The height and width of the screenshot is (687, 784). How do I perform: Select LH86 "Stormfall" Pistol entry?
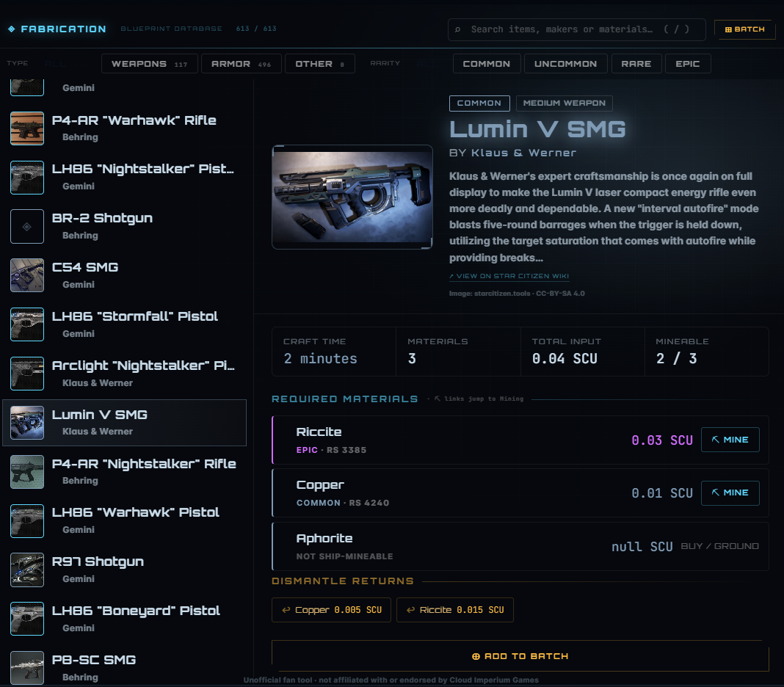125,324
